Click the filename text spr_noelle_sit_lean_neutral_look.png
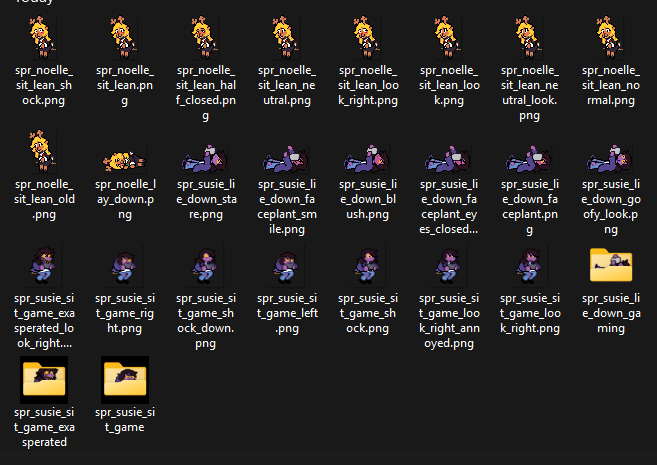Viewport: 657px width, 465px height. coord(530,93)
